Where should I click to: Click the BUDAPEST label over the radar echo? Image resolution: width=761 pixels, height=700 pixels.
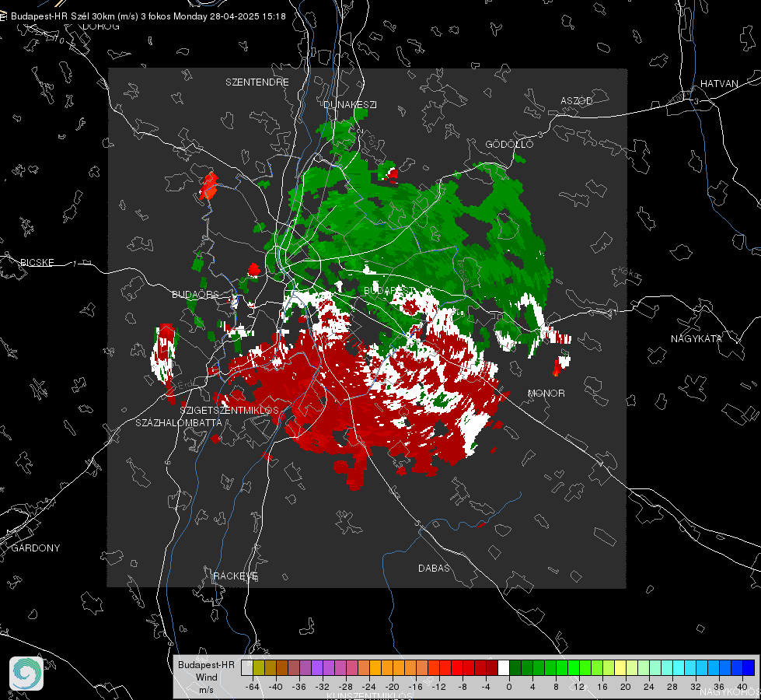pyautogui.click(x=389, y=290)
